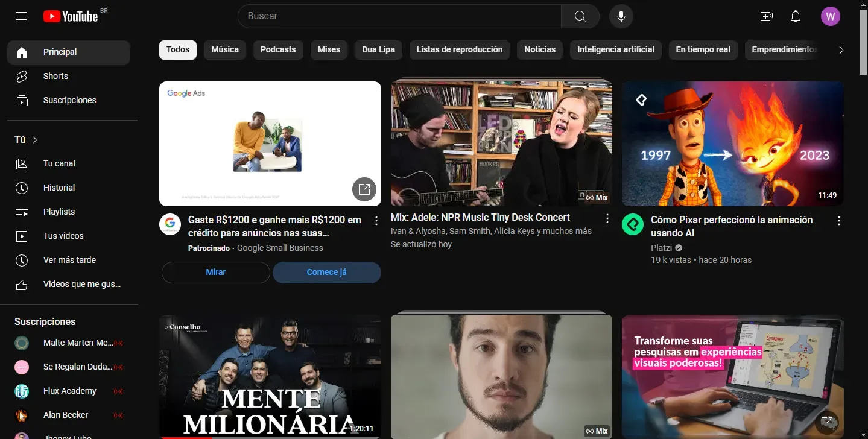Open bearded man mix thumbnail
This screenshot has width=868, height=439.
point(501,377)
